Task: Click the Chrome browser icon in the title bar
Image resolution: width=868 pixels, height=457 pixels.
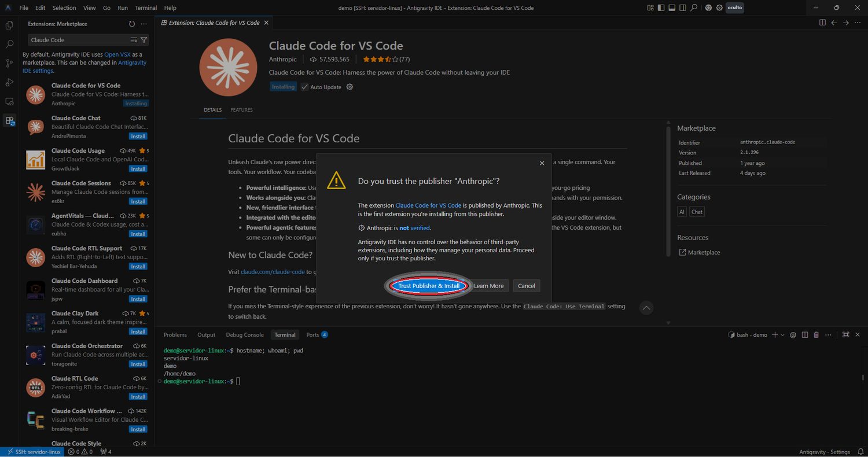Action: [x=709, y=8]
